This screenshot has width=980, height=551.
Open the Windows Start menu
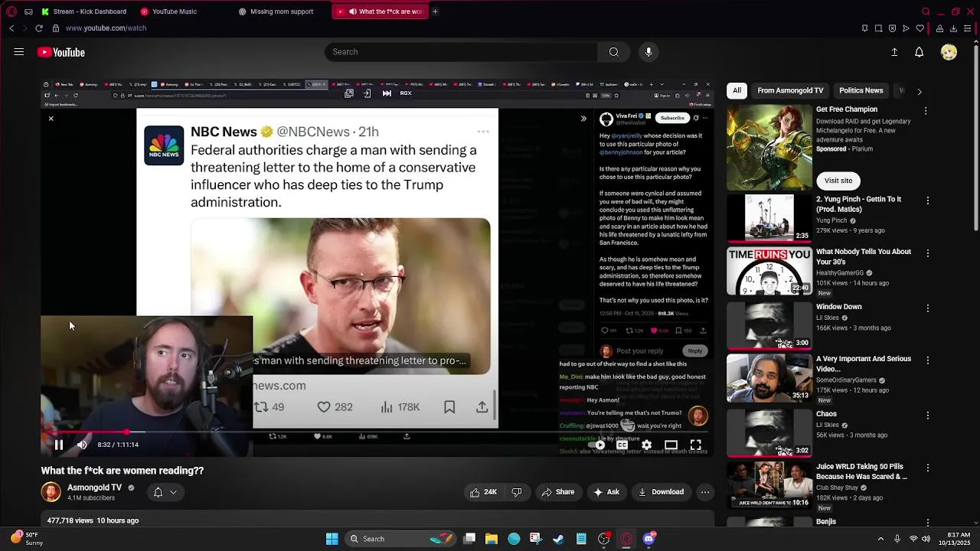[x=332, y=539]
